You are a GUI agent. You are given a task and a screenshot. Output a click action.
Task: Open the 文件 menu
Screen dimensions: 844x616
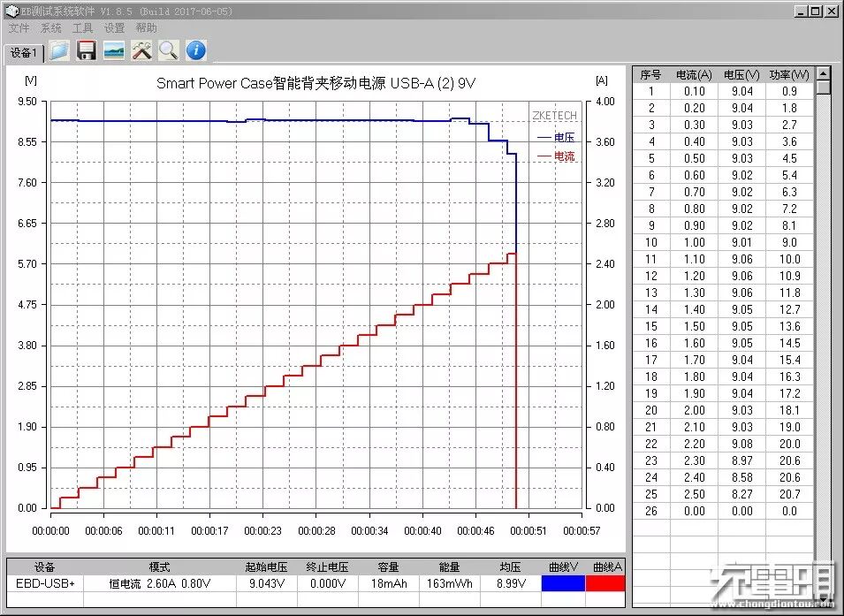click(19, 28)
